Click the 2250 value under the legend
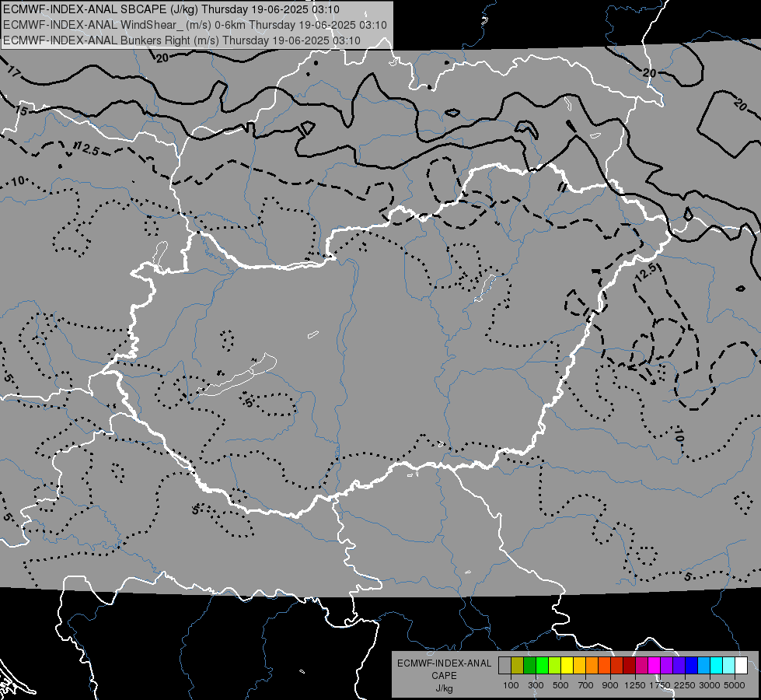Viewport: 761px width, 700px height. pos(685,685)
